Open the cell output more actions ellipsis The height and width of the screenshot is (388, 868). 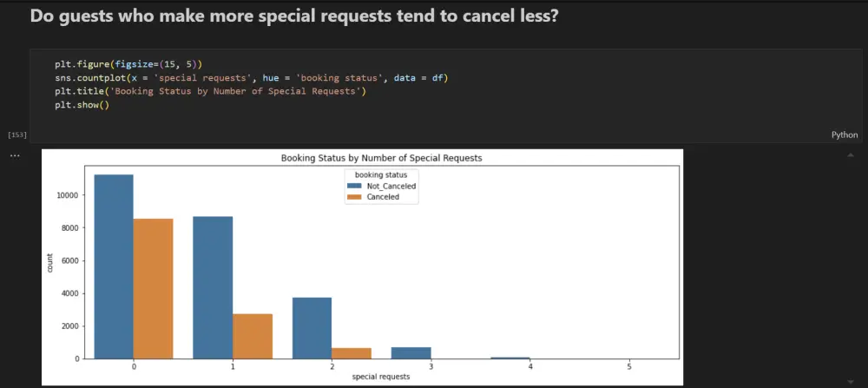coord(14,155)
